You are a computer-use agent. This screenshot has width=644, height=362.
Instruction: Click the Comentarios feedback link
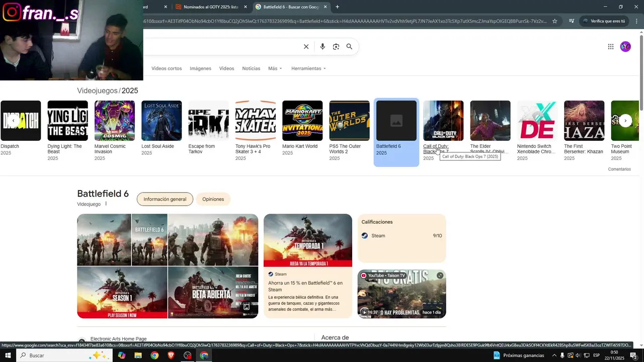click(619, 169)
